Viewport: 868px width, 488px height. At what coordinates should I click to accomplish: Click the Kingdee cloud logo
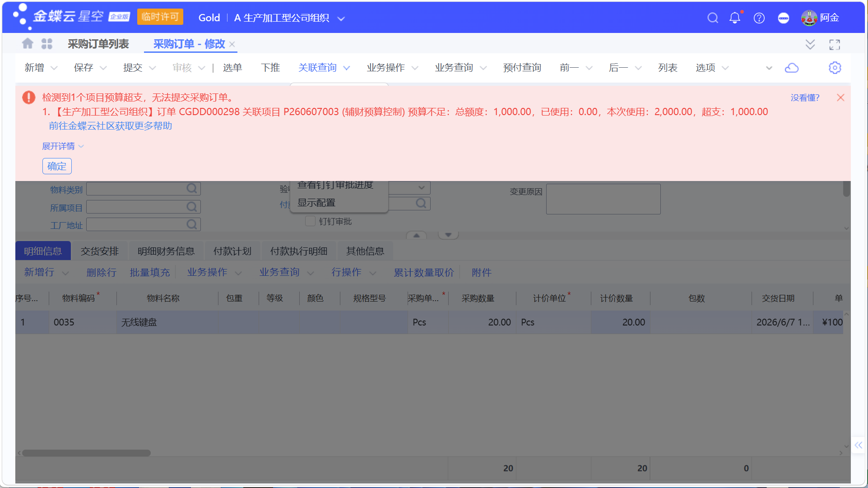click(x=71, y=17)
